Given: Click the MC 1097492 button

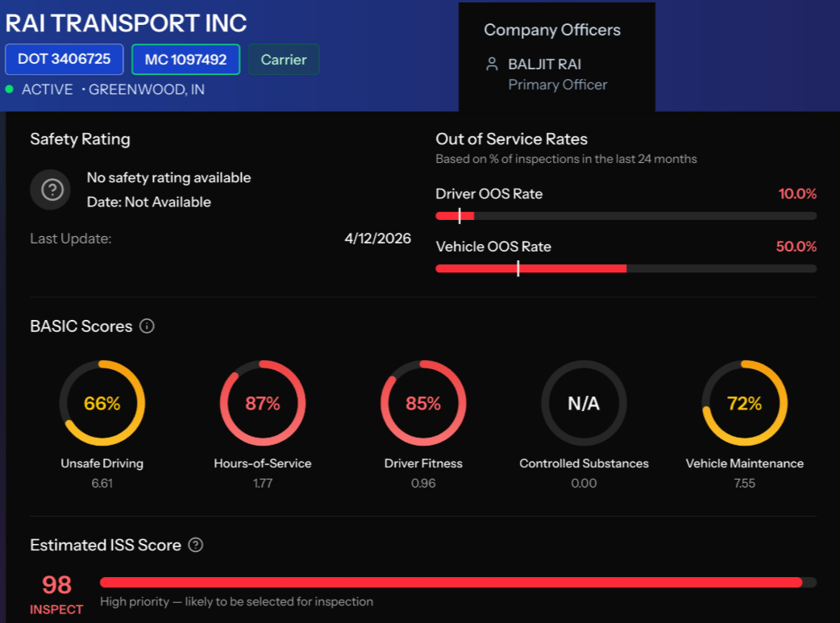Looking at the screenshot, I should click(x=185, y=60).
